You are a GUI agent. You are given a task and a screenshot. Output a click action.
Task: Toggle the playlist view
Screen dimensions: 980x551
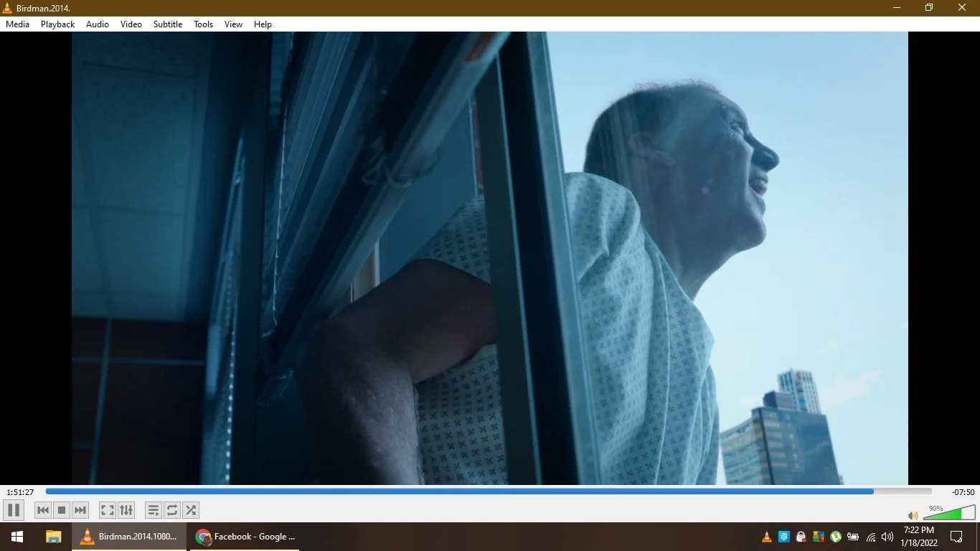154,510
